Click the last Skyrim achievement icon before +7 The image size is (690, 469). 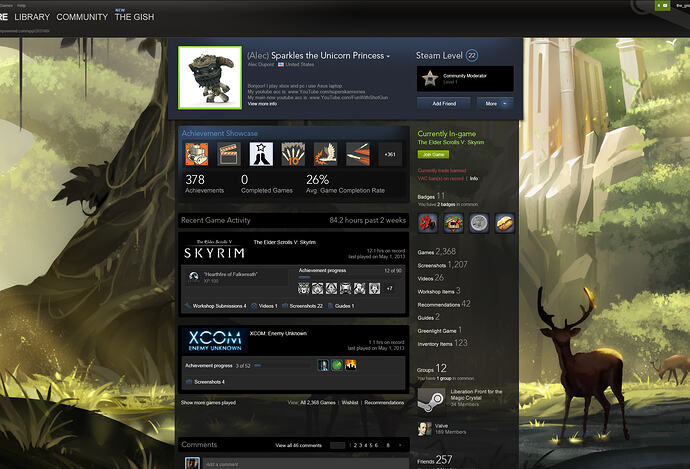[374, 288]
